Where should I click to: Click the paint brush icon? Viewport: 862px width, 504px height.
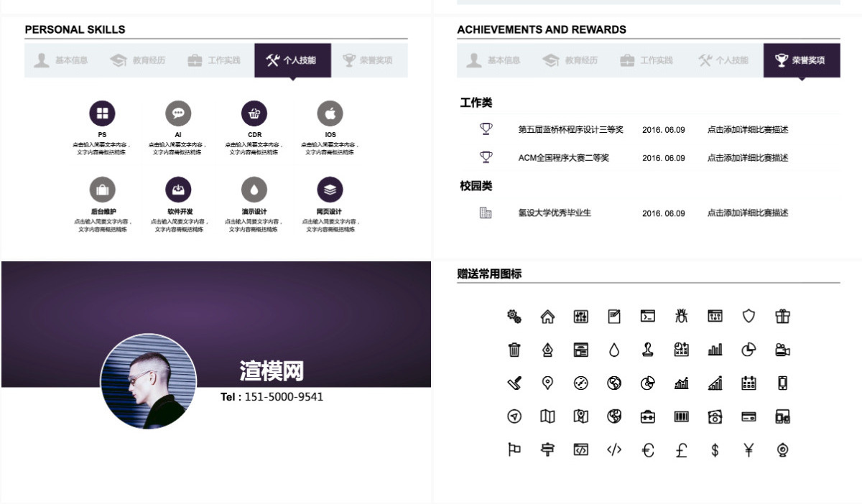pos(514,383)
